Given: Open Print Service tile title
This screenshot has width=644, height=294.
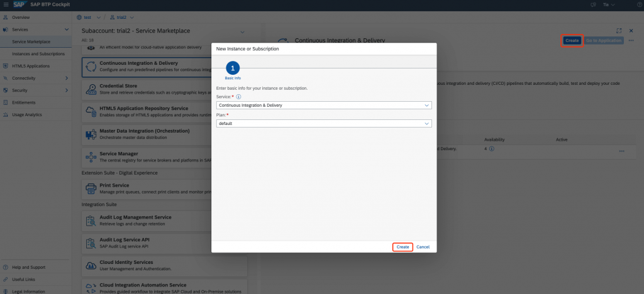Looking at the screenshot, I should pyautogui.click(x=114, y=185).
